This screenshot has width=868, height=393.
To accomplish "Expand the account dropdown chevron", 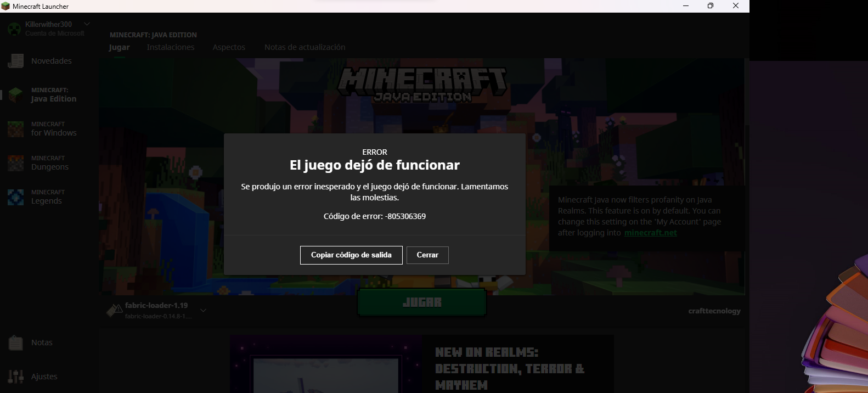I will click(x=87, y=24).
